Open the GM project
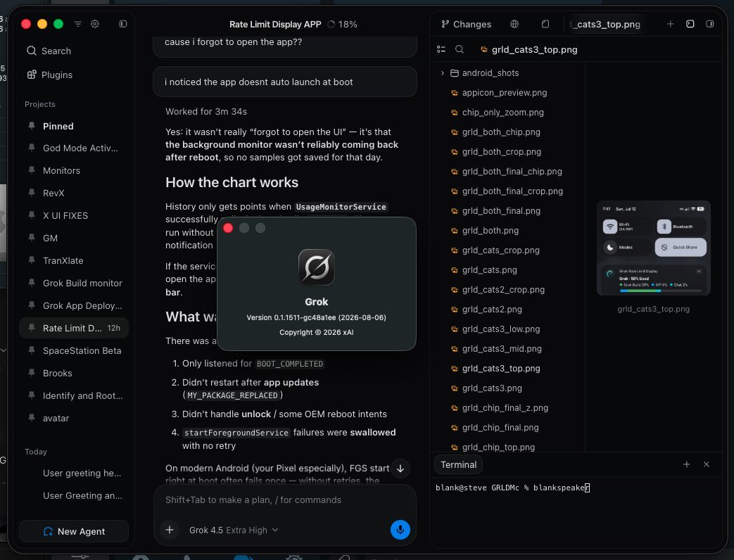Viewport: 734px width, 560px height. pyautogui.click(x=74, y=238)
